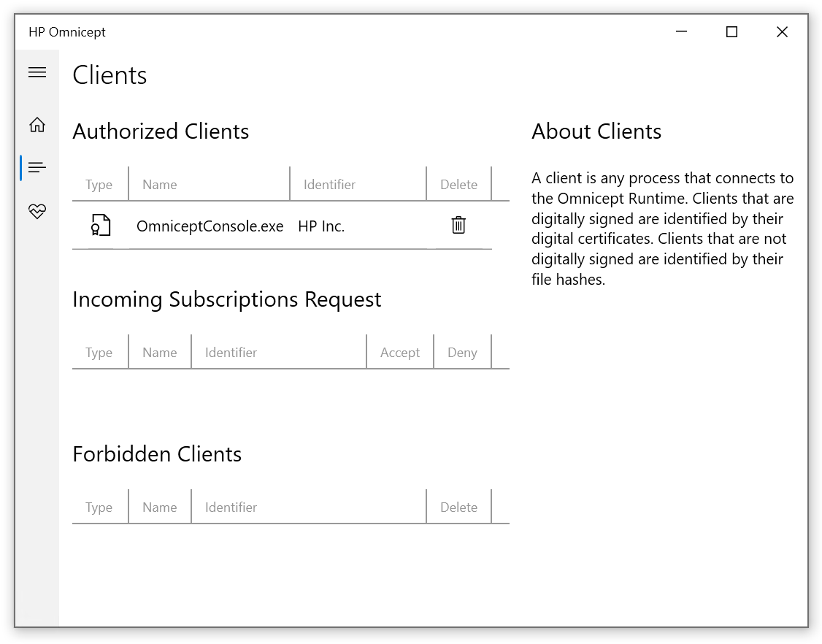Click Name header in Forbidden Clients table
The width and height of the screenshot is (822, 644).
[160, 507]
